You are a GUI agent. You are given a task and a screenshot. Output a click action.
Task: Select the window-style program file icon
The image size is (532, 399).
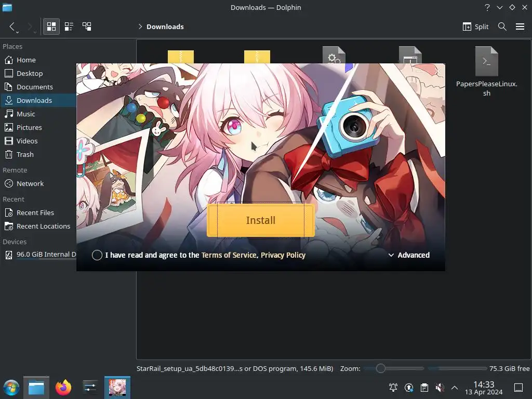(x=410, y=55)
